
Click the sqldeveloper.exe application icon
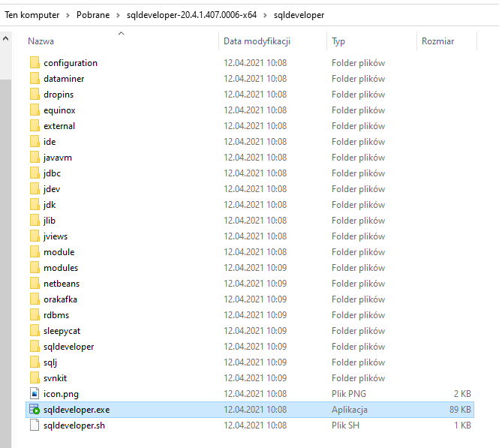point(35,410)
